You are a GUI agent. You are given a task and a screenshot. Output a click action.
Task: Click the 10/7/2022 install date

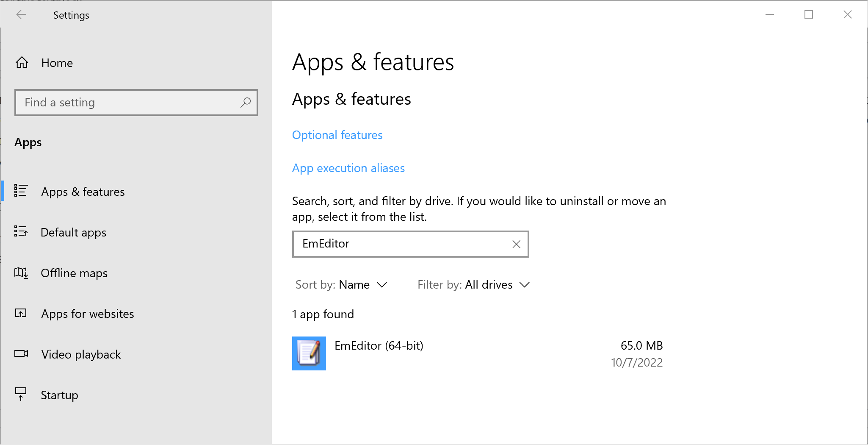[x=637, y=362]
